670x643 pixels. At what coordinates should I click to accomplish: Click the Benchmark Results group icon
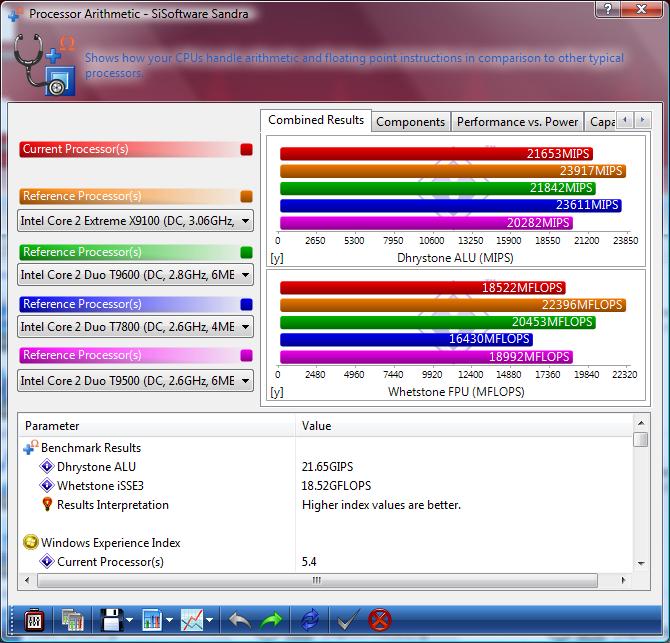(31, 447)
